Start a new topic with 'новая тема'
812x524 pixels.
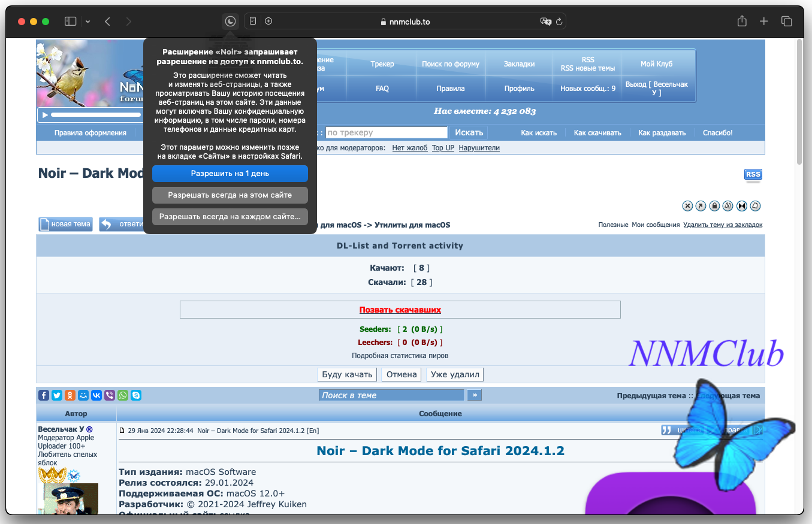(x=65, y=224)
